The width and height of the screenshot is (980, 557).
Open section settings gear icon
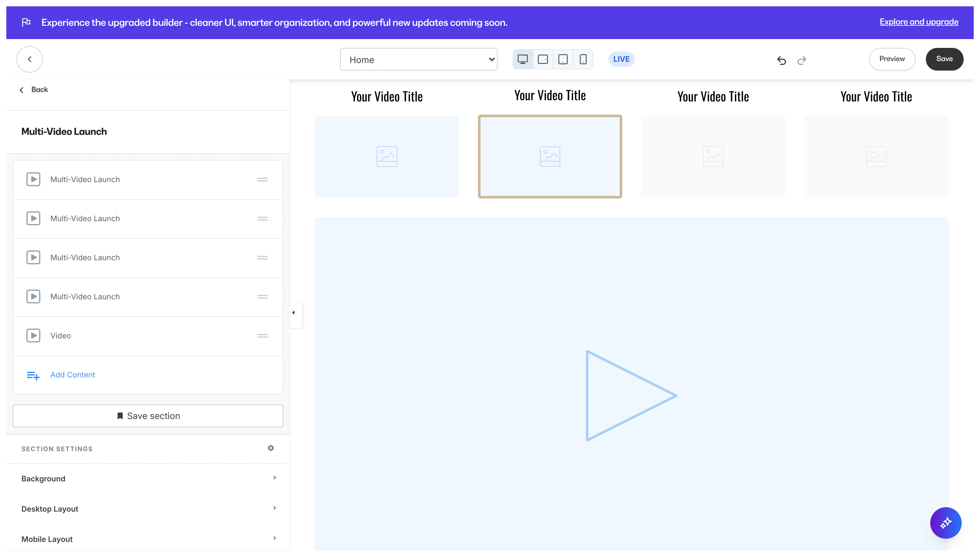pyautogui.click(x=271, y=448)
